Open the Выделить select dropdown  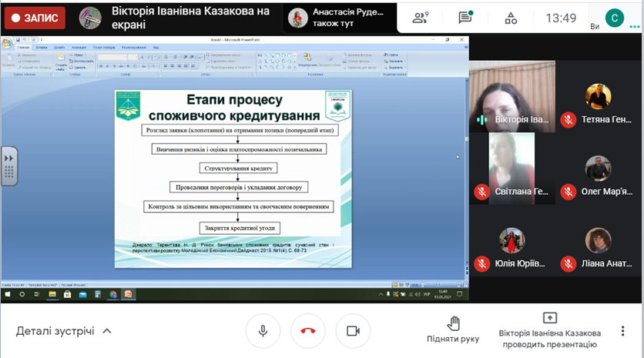click(x=394, y=67)
